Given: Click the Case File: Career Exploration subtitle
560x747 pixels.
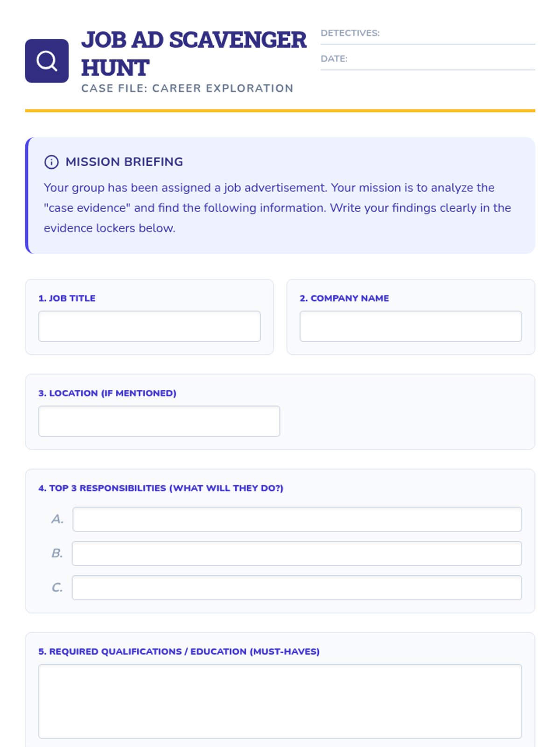Looking at the screenshot, I should 187,88.
